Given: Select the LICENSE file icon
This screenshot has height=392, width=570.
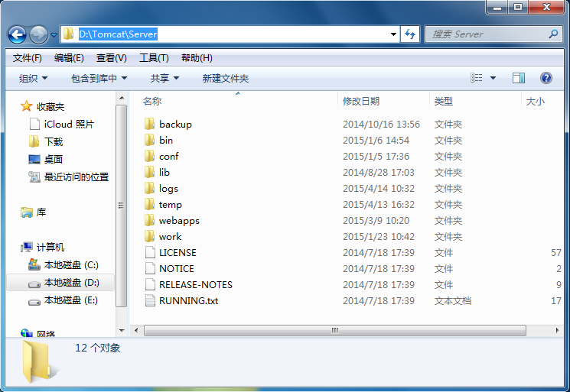Looking at the screenshot, I should click(150, 252).
